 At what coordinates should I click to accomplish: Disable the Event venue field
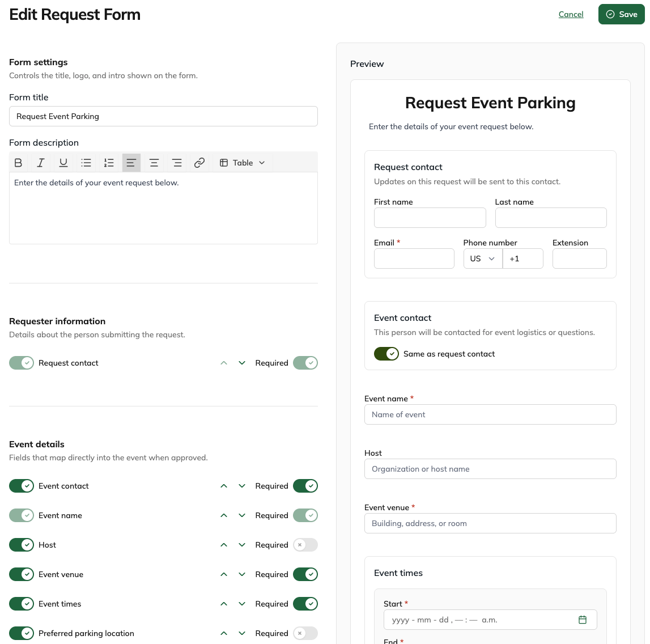(22, 574)
